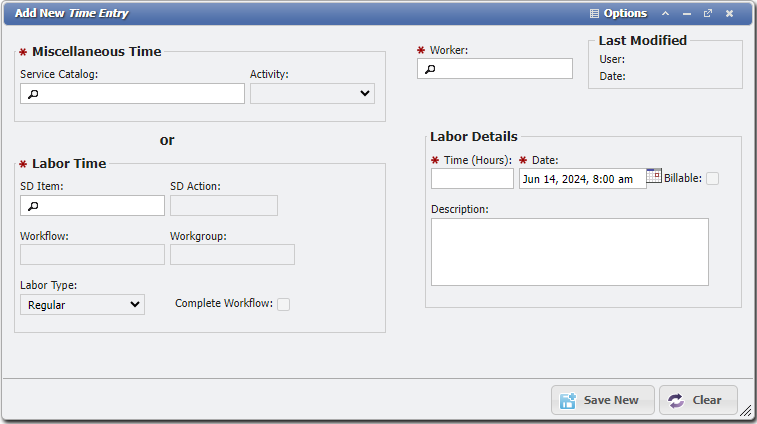Click the Service Catalog search field
Screen dimensions: 757x424
coord(132,94)
